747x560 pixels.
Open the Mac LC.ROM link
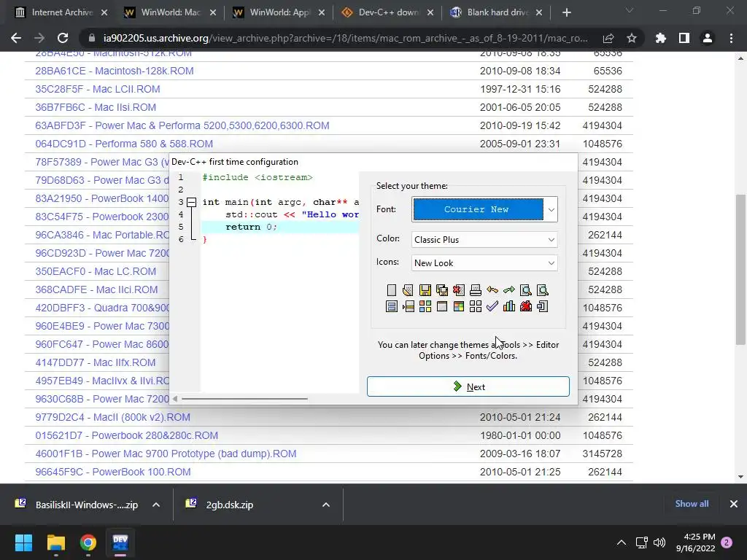(96, 271)
